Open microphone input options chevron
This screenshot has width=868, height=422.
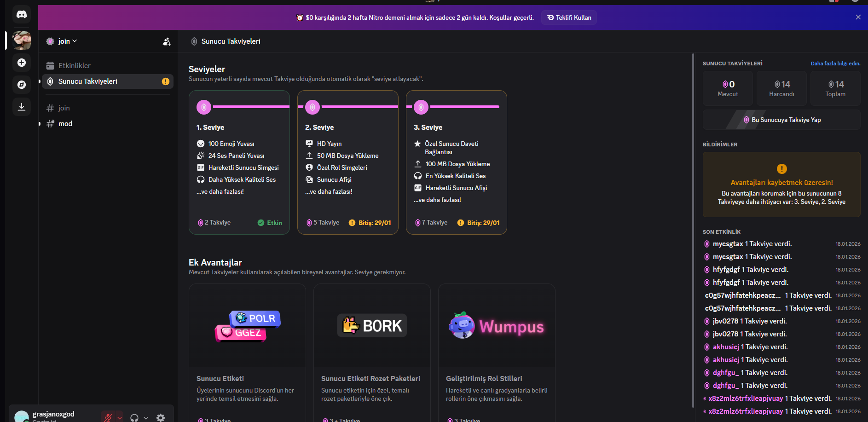120,418
